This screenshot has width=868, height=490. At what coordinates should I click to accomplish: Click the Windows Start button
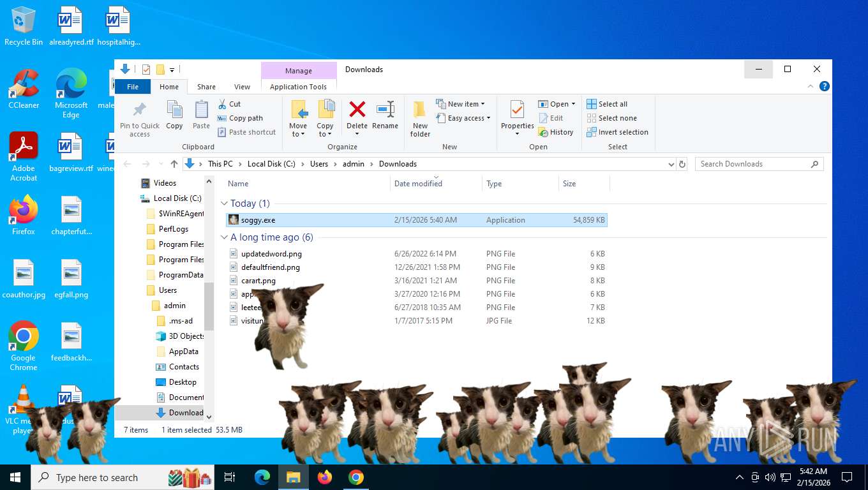click(x=15, y=477)
